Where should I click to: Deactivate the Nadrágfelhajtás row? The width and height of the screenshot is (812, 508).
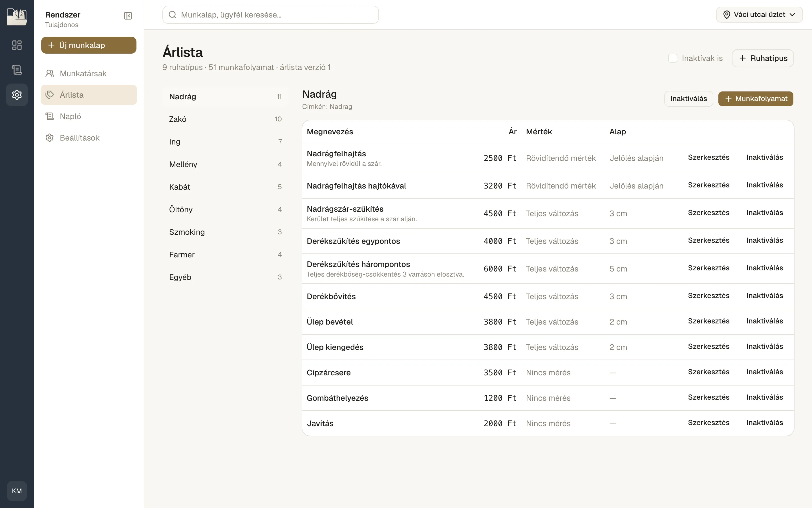764,157
